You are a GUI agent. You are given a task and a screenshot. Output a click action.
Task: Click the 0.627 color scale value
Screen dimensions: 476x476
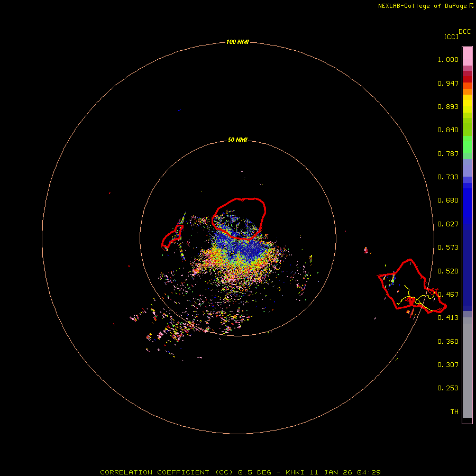pyautogui.click(x=448, y=224)
